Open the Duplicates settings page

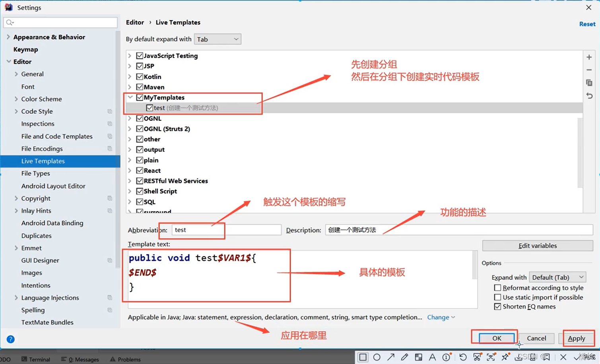[36, 236]
